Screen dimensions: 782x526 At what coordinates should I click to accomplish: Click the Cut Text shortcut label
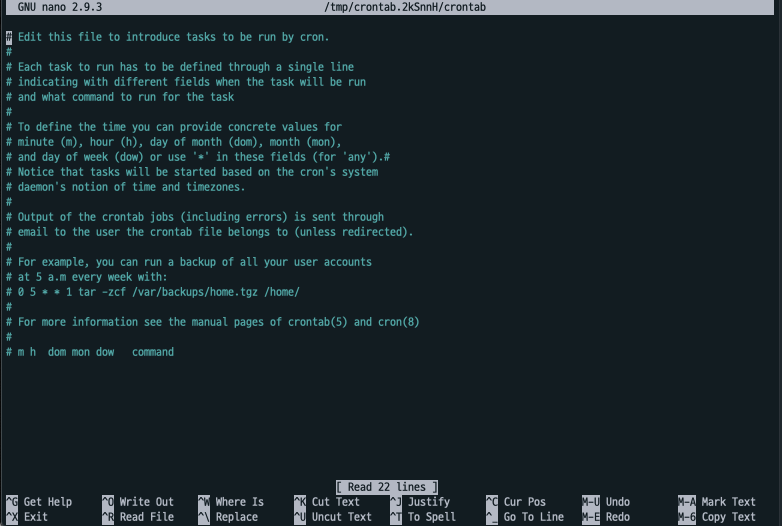point(336,502)
